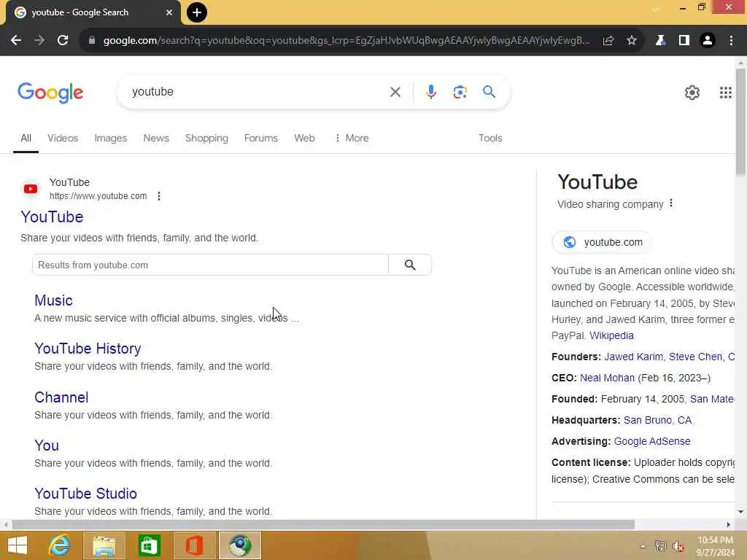Reload the page with the refresh icon
The width and height of the screenshot is (747, 560).
pos(63,41)
